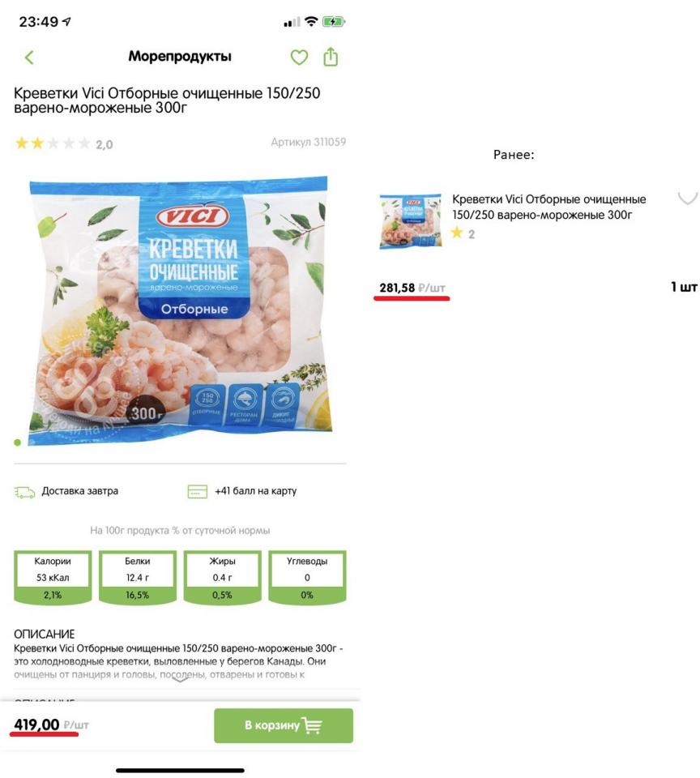Click the bonus card points icon
The height and width of the screenshot is (778, 700).
point(198,491)
